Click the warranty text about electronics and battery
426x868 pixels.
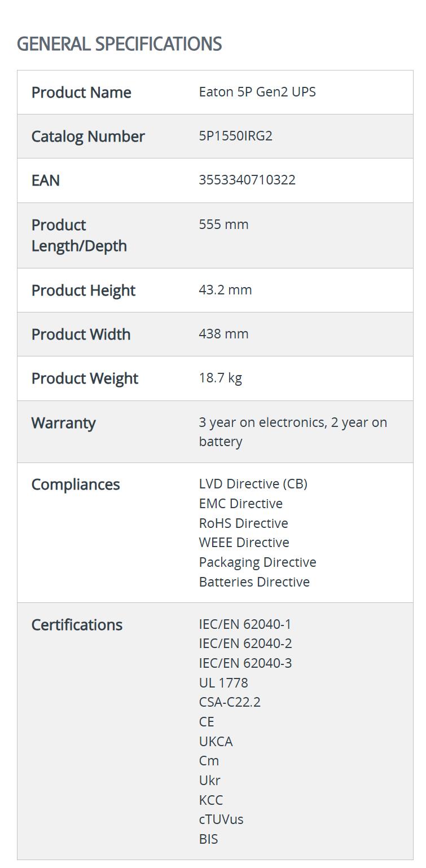click(292, 431)
